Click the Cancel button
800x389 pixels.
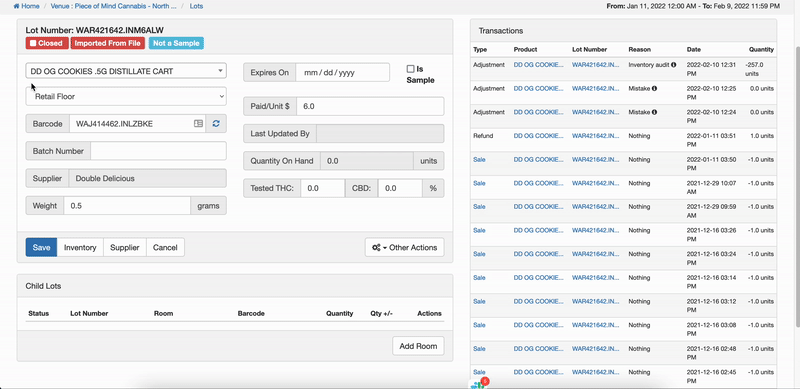click(165, 247)
